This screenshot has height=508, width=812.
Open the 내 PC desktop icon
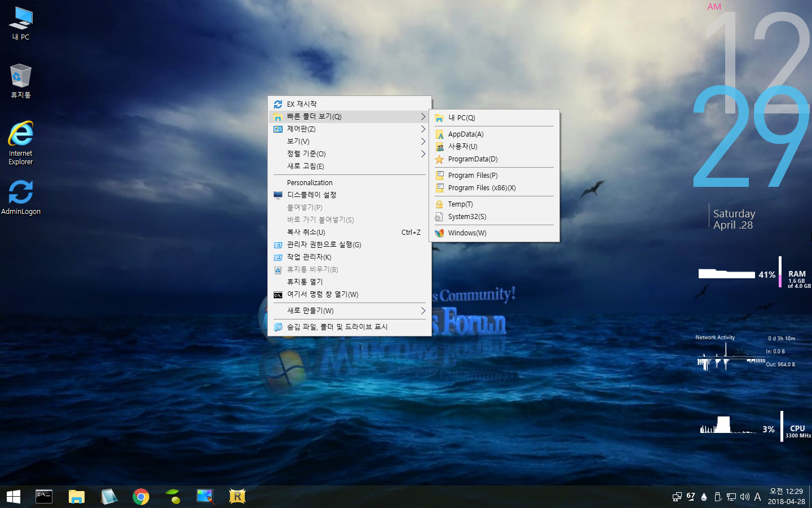[21, 24]
